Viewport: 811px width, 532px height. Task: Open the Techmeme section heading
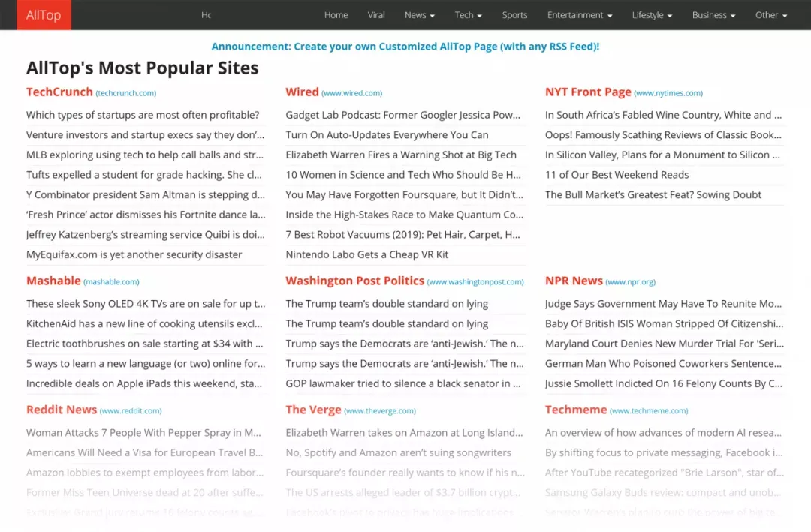point(576,410)
